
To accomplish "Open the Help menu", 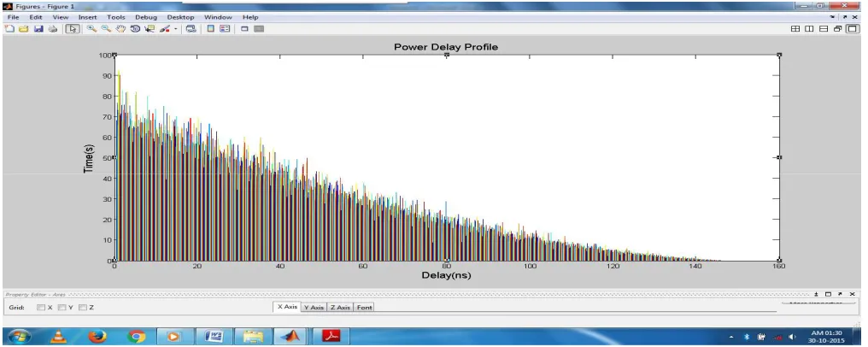I will tap(250, 17).
